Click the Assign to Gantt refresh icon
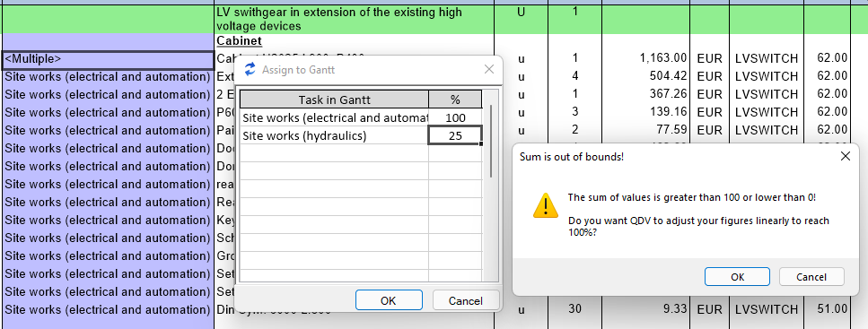 [250, 69]
